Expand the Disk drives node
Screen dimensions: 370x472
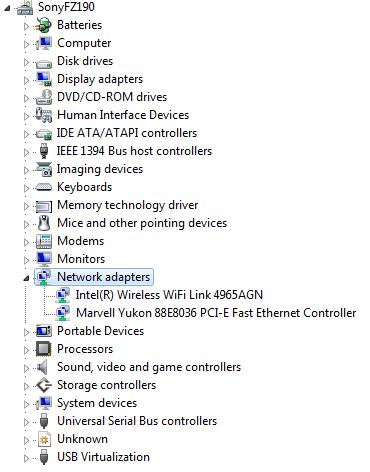pos(26,62)
